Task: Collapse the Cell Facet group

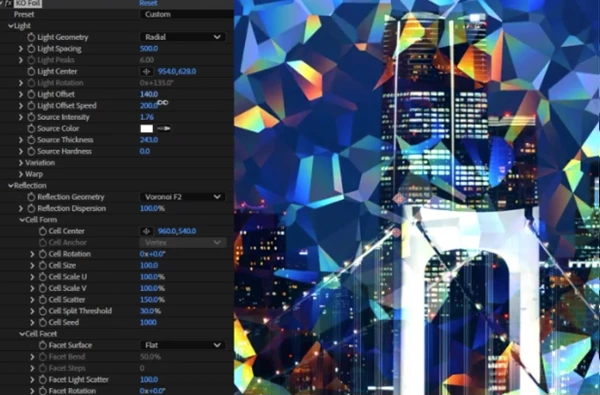Action: point(22,334)
